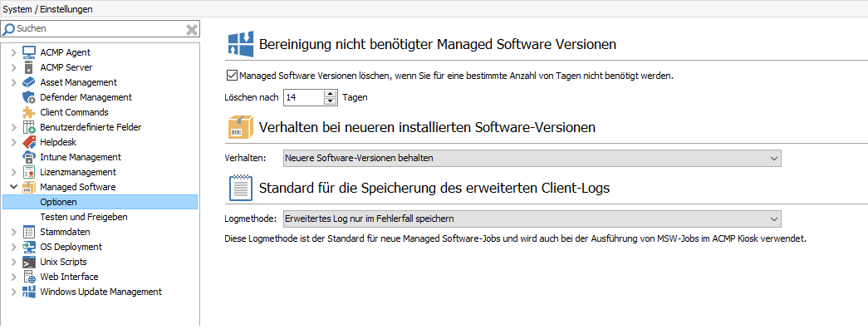868x329 pixels.
Task: Select Defender Management label in tree
Action: pos(86,97)
